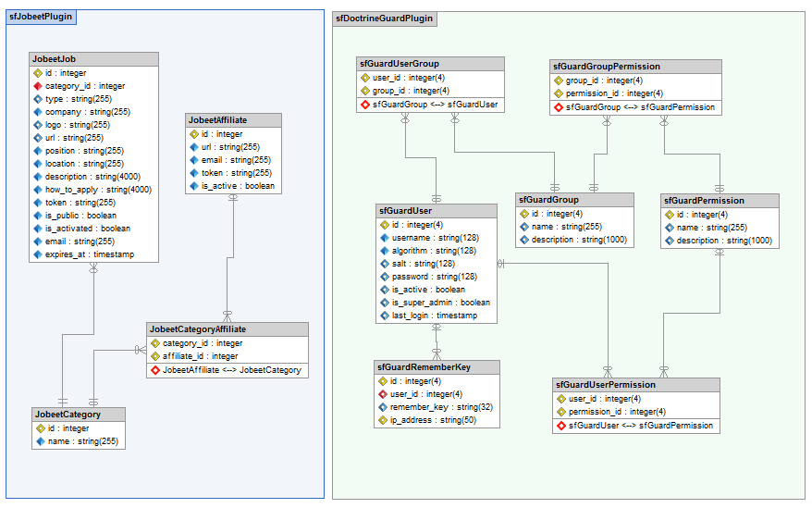Select the description field in sfGuardGroup

point(579,241)
